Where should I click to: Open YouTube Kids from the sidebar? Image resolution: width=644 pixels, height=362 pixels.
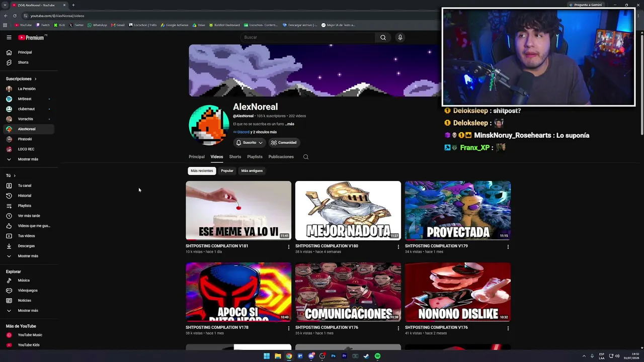(x=28, y=345)
